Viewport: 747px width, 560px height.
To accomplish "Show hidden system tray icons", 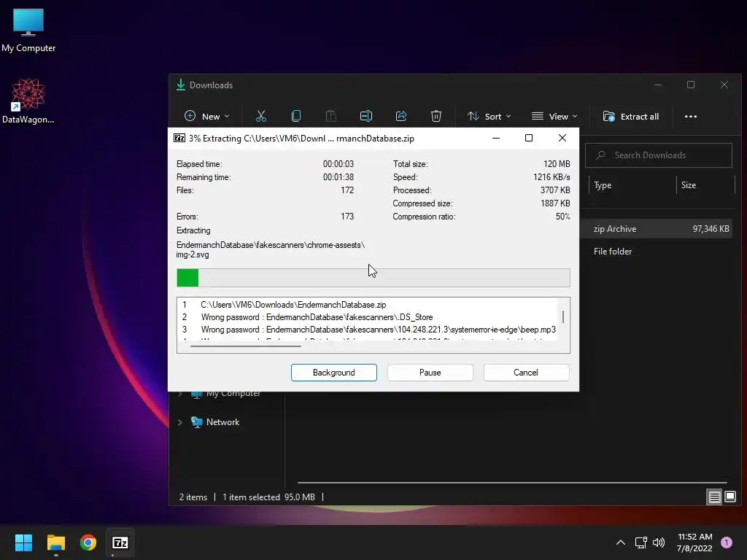I will 620,542.
